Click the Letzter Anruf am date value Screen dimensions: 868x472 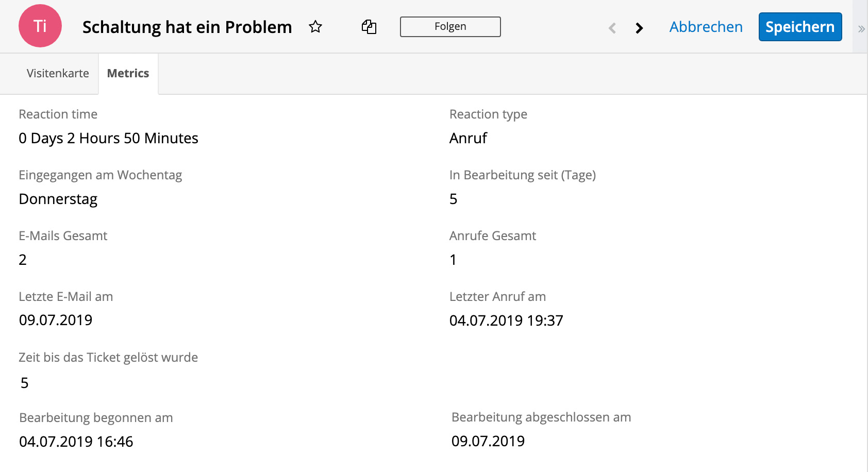click(x=506, y=321)
